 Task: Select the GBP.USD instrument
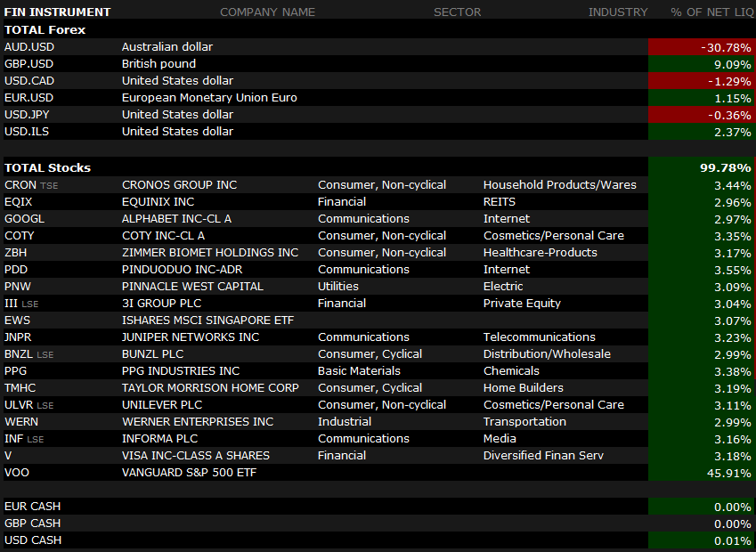point(28,63)
